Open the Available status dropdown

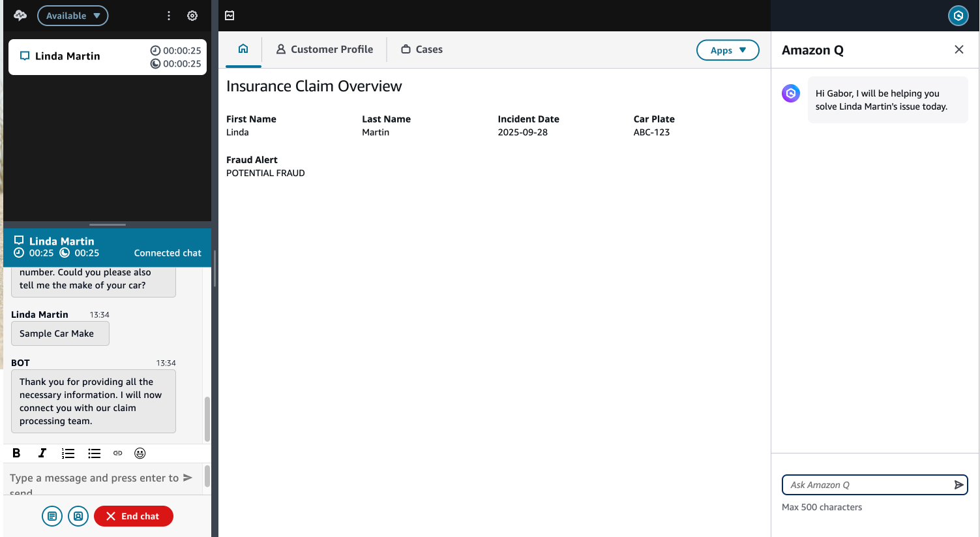(72, 15)
